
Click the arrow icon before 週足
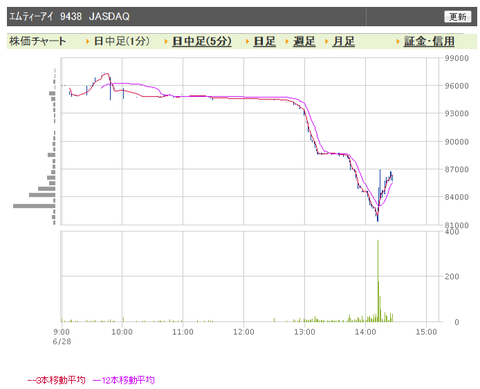point(287,42)
